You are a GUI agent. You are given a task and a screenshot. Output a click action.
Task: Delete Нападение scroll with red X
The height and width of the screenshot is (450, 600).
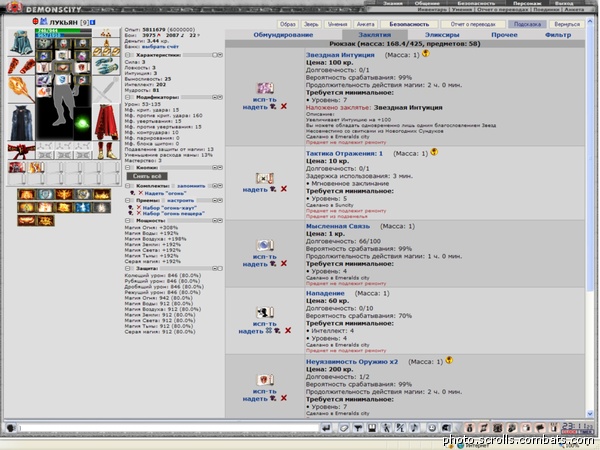(288, 331)
